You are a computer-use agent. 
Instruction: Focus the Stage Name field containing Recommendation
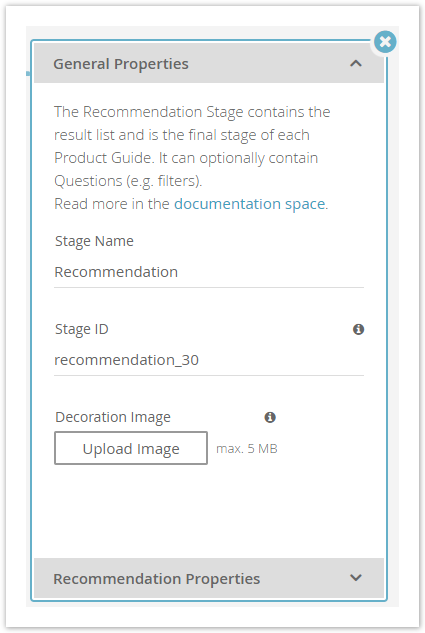pos(209,272)
